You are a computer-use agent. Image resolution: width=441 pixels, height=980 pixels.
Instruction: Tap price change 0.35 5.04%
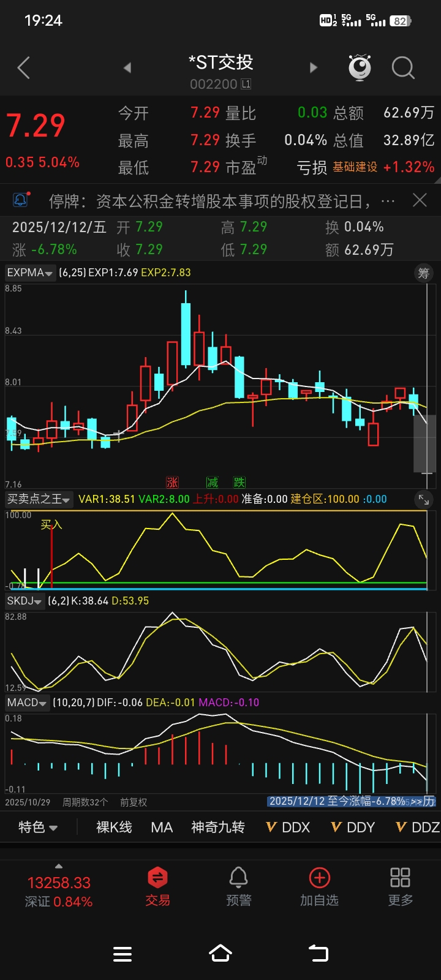42,162
